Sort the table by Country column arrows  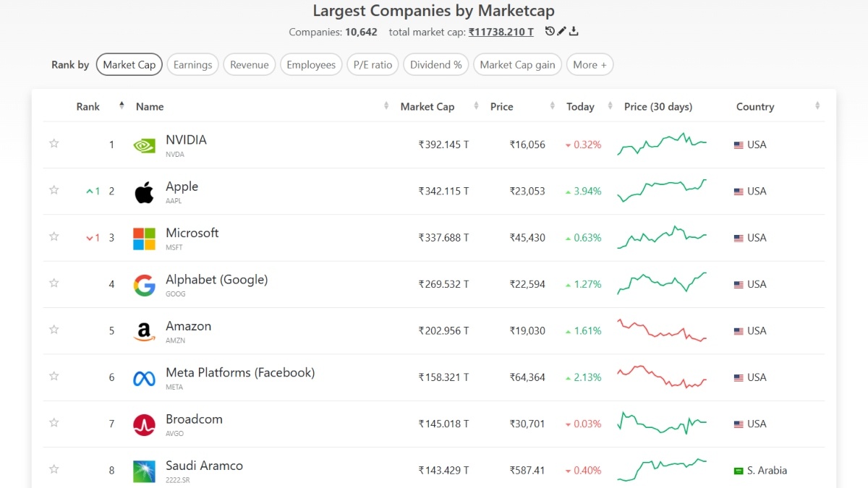click(817, 106)
